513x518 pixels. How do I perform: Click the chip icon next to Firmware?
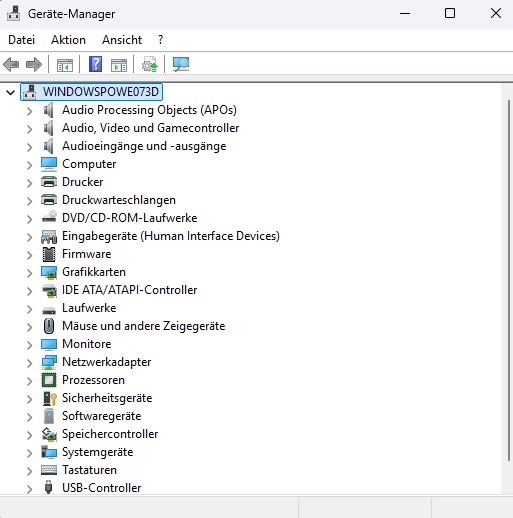49,254
